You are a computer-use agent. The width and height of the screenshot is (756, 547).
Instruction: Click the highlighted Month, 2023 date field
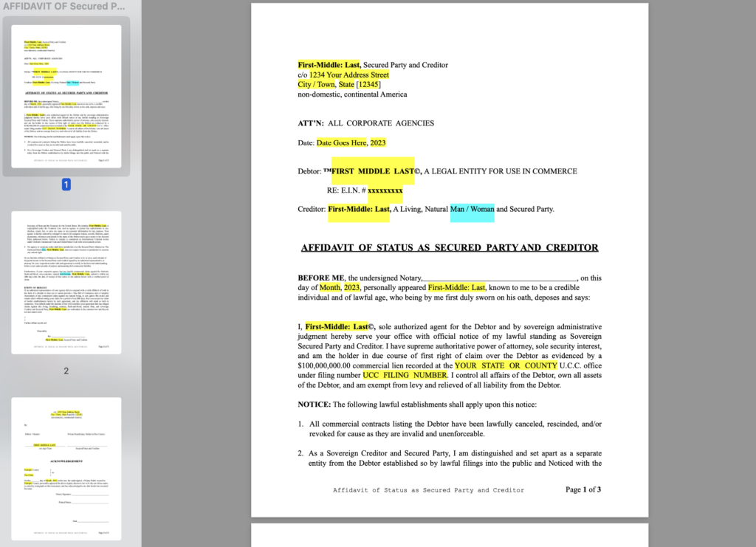[334, 287]
